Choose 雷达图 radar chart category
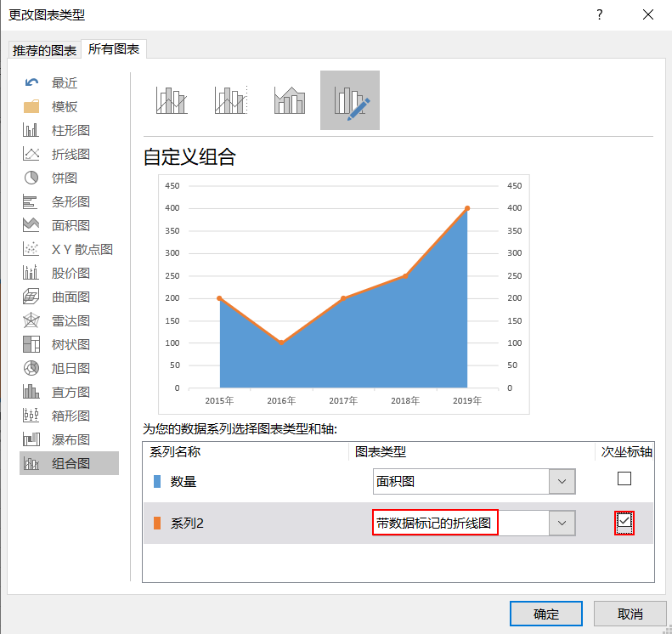This screenshot has width=672, height=634. 69,320
